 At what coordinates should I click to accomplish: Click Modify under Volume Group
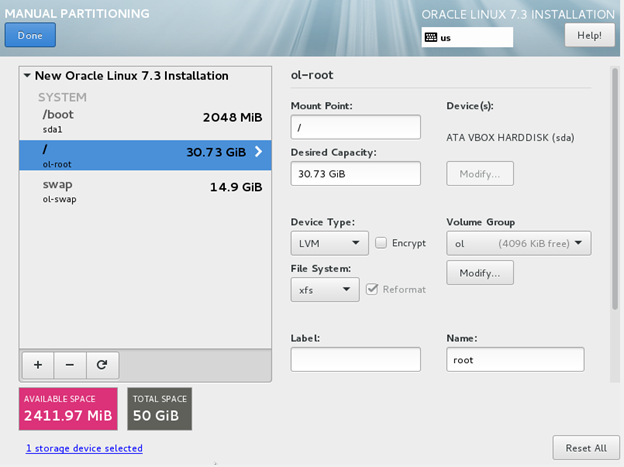[480, 273]
